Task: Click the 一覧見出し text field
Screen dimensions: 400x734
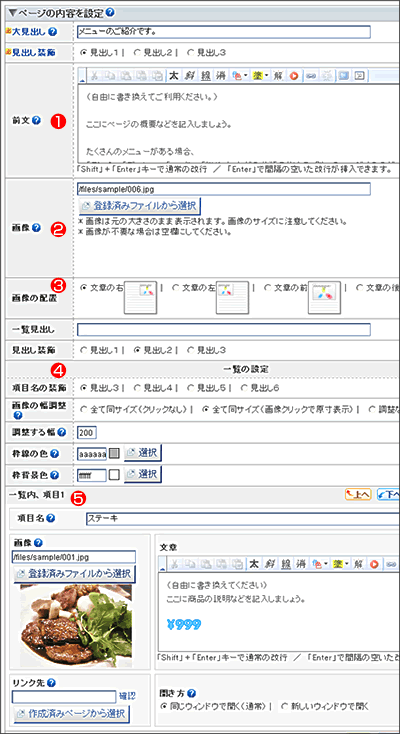Action: pos(224,330)
